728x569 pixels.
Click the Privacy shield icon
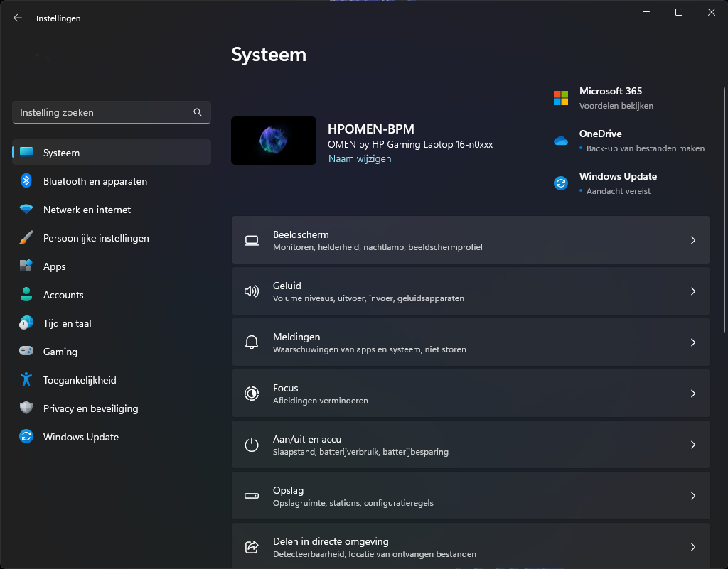click(x=26, y=408)
